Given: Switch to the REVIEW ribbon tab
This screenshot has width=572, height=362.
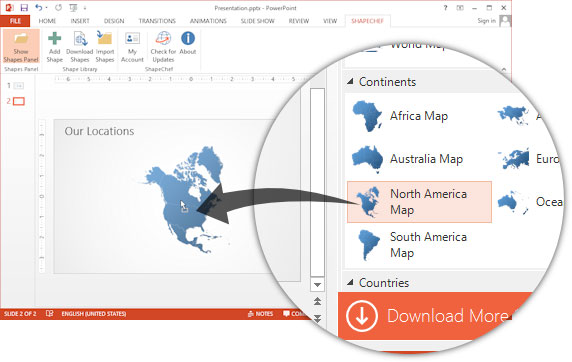Looking at the screenshot, I should tap(298, 21).
